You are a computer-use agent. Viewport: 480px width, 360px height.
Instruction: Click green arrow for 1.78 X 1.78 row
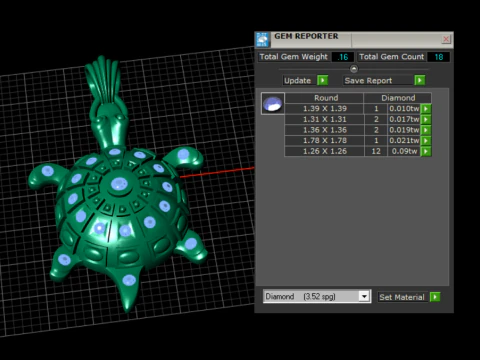(426, 141)
